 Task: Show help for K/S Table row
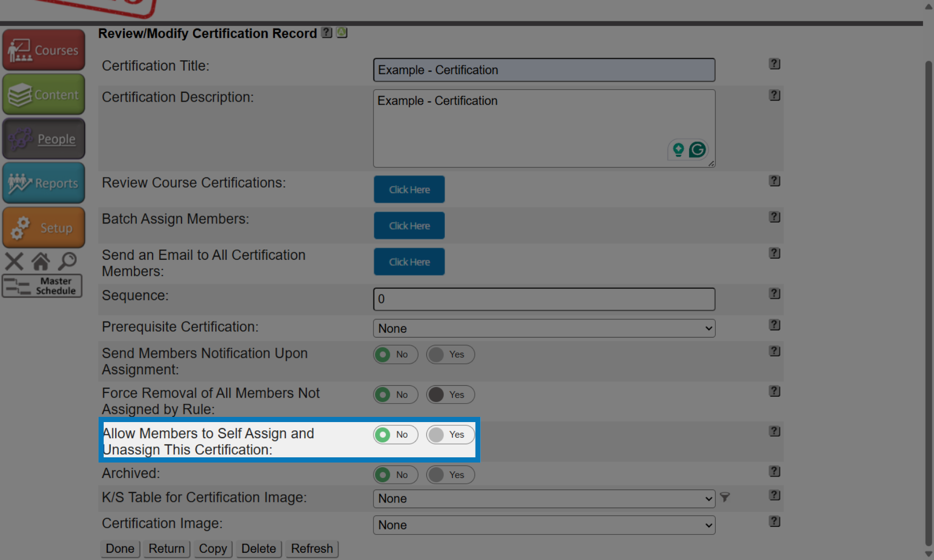pyautogui.click(x=774, y=495)
